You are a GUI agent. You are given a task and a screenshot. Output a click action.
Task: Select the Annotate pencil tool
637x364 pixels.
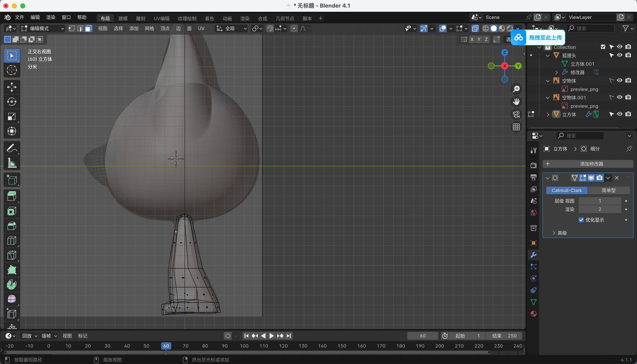[12, 148]
